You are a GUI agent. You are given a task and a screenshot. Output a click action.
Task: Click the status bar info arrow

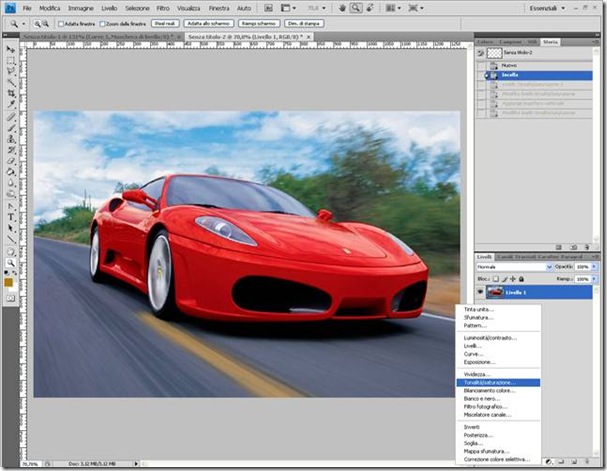coord(136,464)
